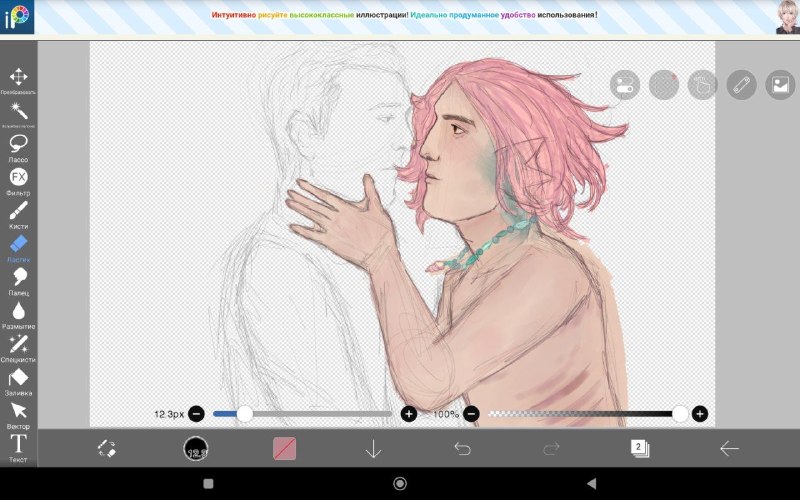
Task: Collapse toolbar with down arrow
Action: [373, 449]
